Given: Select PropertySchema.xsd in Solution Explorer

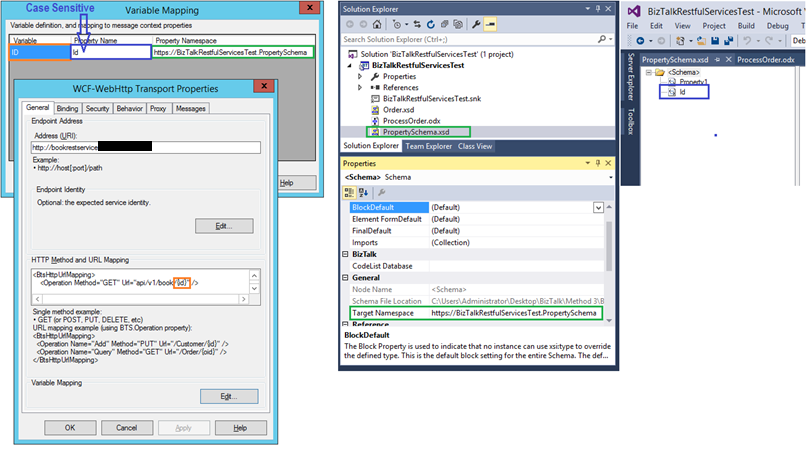Looking at the screenshot, I should pyautogui.click(x=416, y=132).
